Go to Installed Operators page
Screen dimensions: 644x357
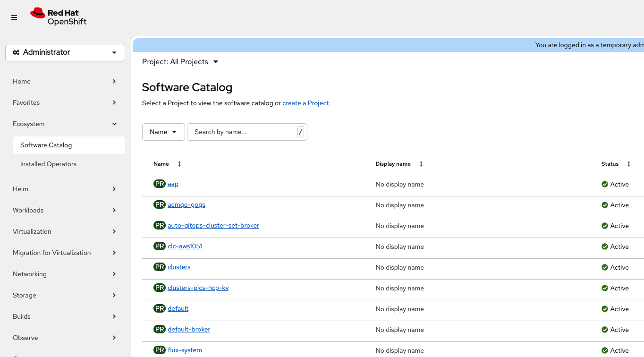(x=48, y=164)
